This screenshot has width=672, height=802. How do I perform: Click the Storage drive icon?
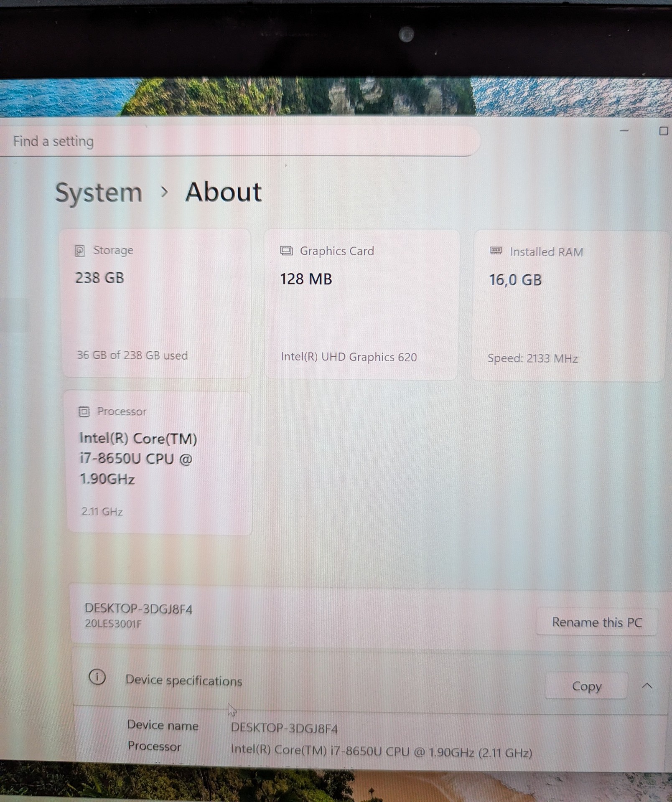80,251
